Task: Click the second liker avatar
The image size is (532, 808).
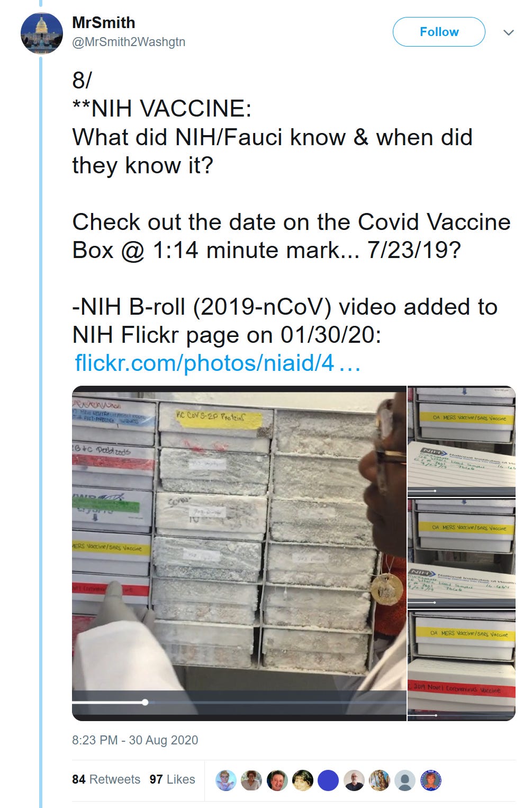Action: click(251, 780)
